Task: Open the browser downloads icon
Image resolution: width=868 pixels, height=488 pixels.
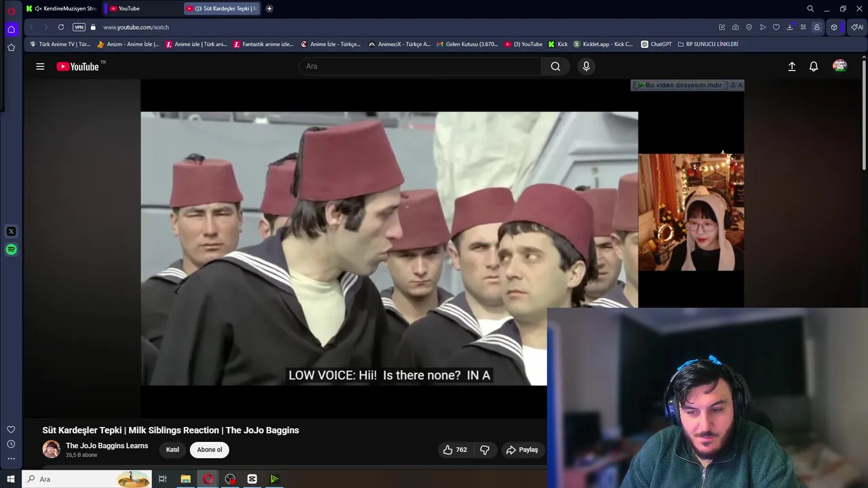Action: [x=790, y=27]
